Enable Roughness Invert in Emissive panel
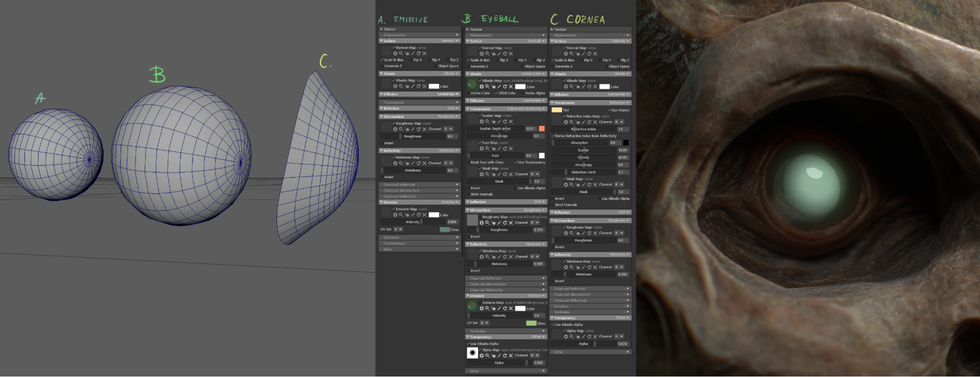The width and height of the screenshot is (980, 377). tap(382, 143)
